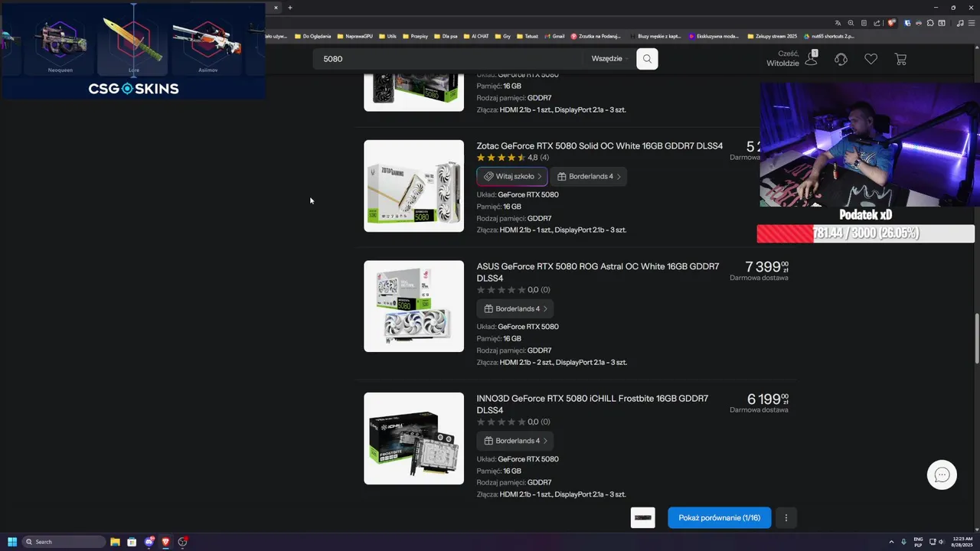Open ASUS GeForce RTX 5080 ROG Astral title
980x551 pixels.
[598, 272]
